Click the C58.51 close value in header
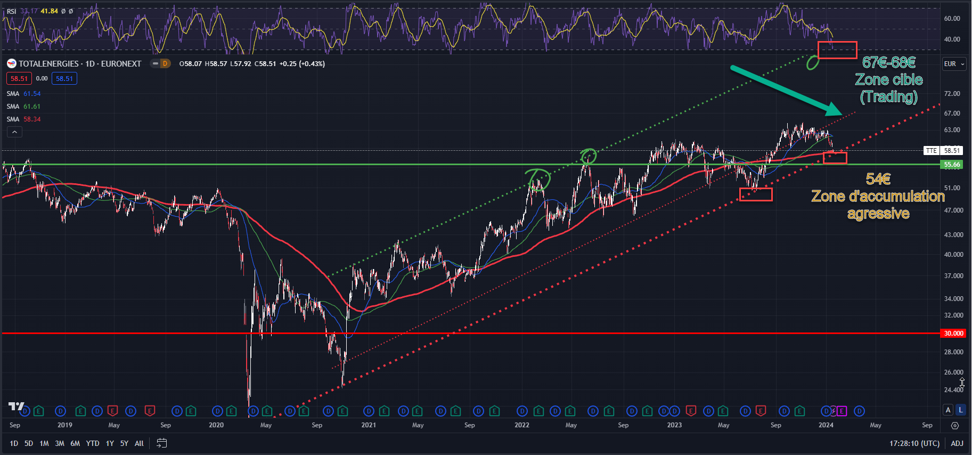Viewport: 980px width, 455px height. click(265, 64)
